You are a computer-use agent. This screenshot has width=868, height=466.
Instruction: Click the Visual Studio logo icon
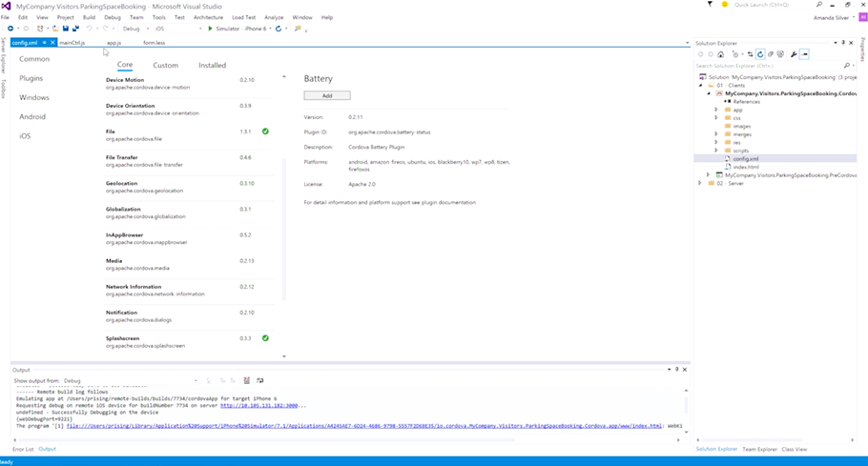6,6
